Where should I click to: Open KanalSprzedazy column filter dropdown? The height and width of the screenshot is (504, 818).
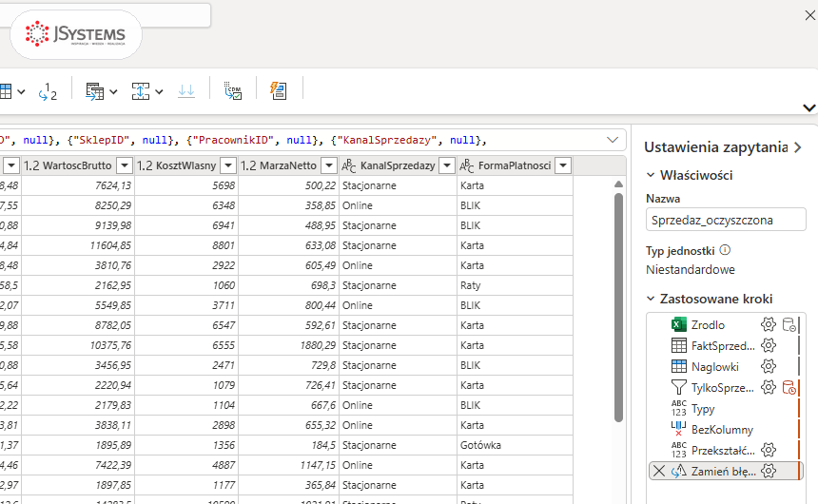pos(446,165)
